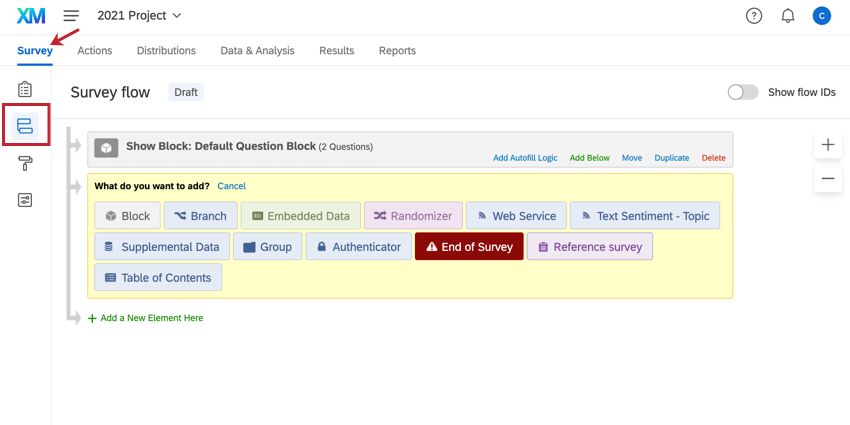850x425 pixels.
Task: Add an Embedded Data element
Action: tap(300, 216)
